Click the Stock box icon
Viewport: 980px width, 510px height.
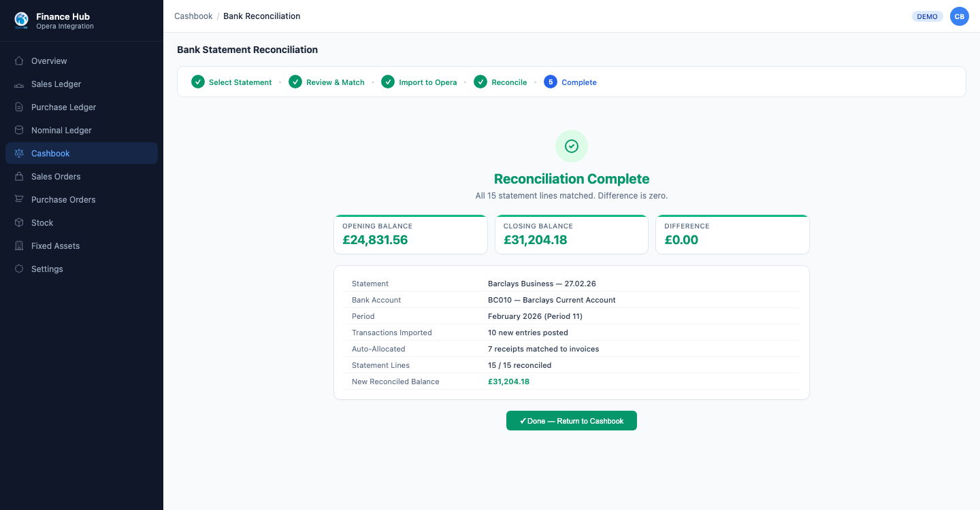coord(19,223)
